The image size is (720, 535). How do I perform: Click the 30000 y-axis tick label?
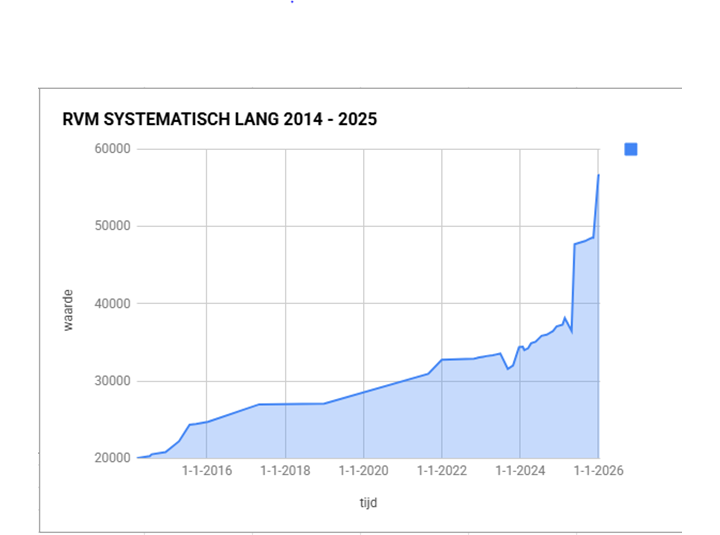pyautogui.click(x=107, y=381)
